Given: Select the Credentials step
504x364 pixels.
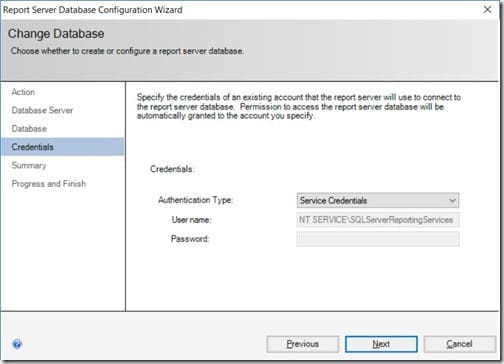Looking at the screenshot, I should [x=63, y=147].
